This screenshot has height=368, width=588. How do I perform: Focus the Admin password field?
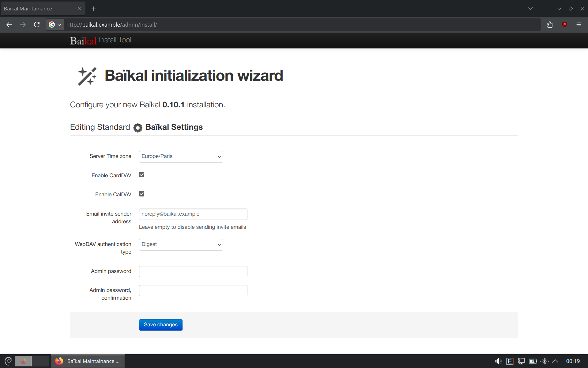(193, 271)
